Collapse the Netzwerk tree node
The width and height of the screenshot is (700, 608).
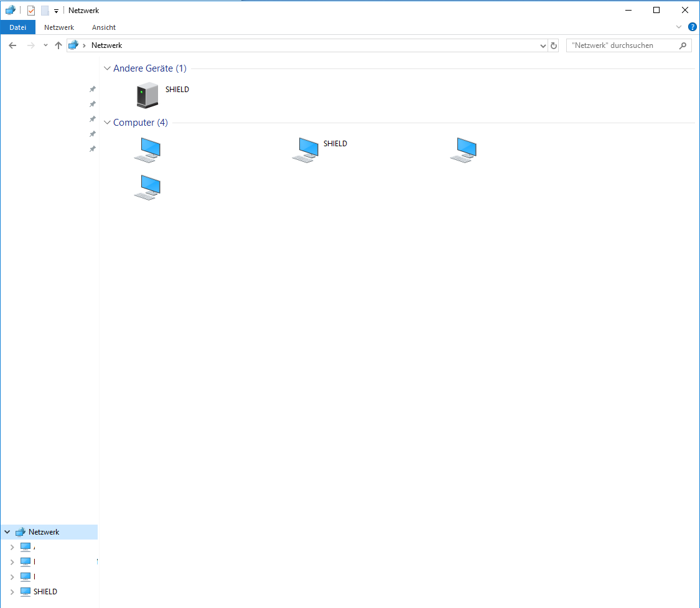click(x=7, y=531)
